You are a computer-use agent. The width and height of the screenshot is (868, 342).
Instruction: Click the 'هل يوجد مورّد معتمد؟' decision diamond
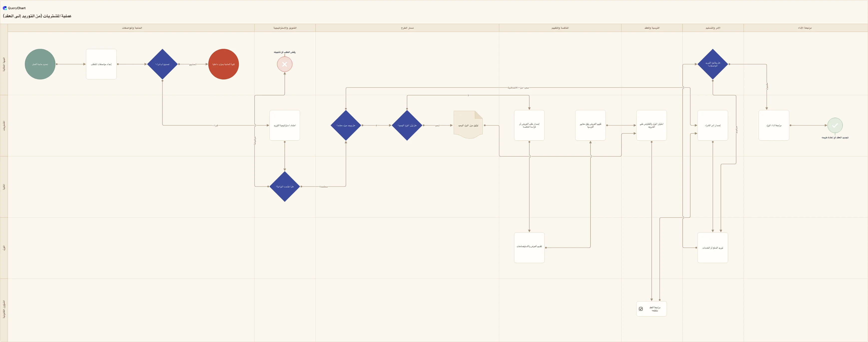tap(346, 125)
